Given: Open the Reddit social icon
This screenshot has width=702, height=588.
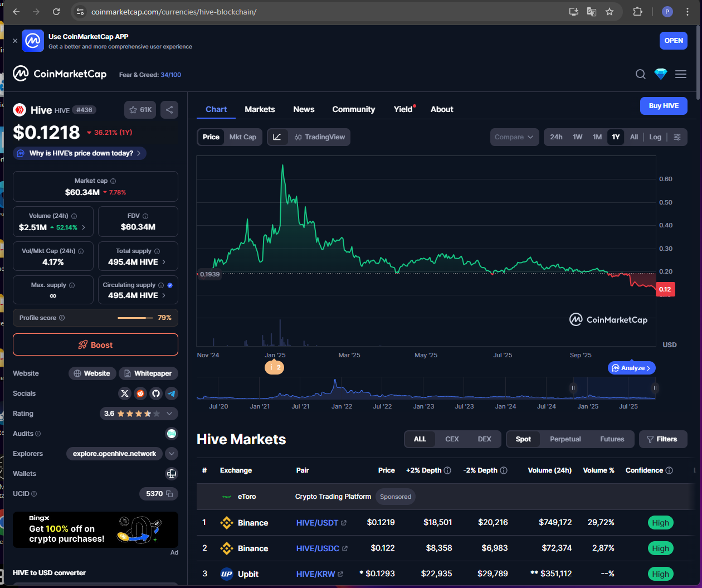Looking at the screenshot, I should coord(140,393).
